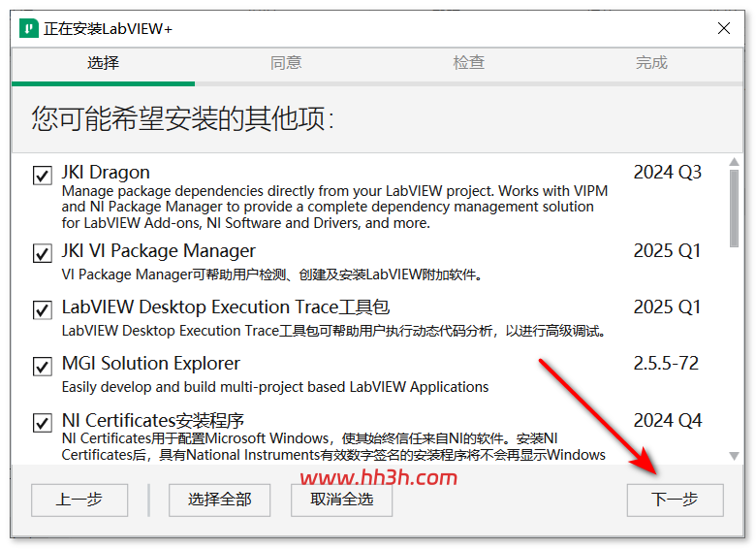Image resolution: width=756 pixels, height=549 pixels.
Task: Uncheck the JKI VI Package Manager checkbox
Action: [x=43, y=253]
